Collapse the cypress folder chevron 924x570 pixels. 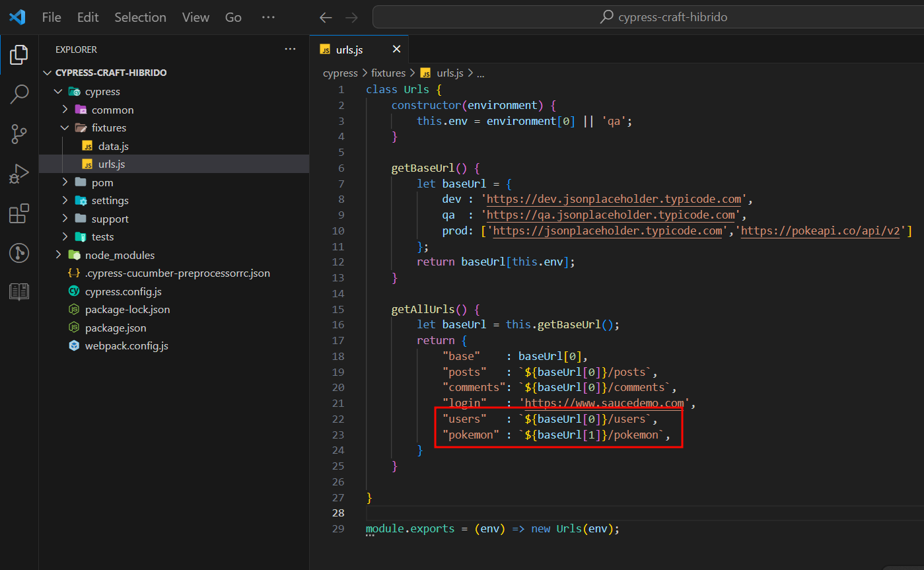58,92
